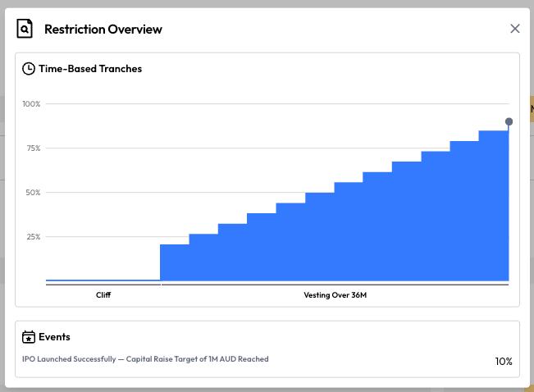Image resolution: width=534 pixels, height=392 pixels.
Task: Open the IPO Launched Successfully event entry
Action: 145,359
